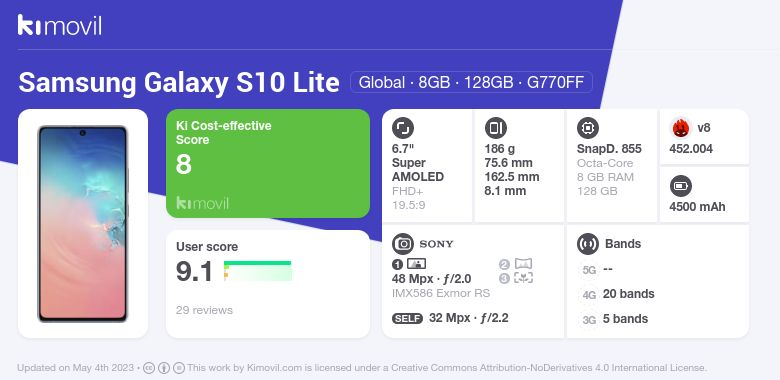The image size is (780, 380).
Task: Click the SELF selfie camera badge
Action: (x=407, y=318)
